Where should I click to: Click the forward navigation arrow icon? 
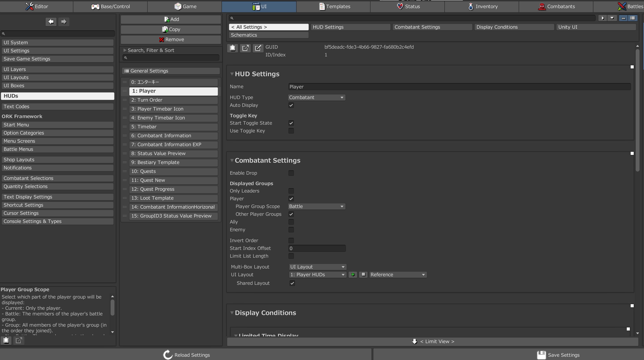[x=64, y=22]
